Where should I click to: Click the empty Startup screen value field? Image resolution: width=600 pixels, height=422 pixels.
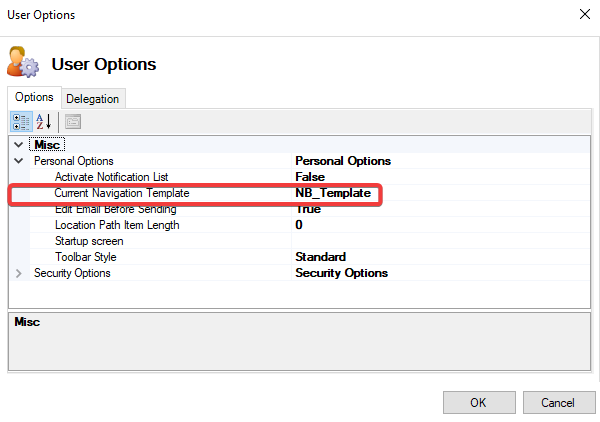(440, 241)
